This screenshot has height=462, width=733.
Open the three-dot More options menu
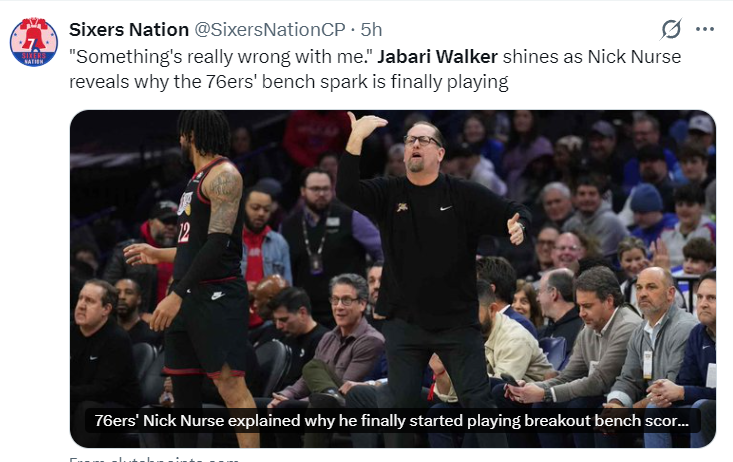click(x=705, y=28)
